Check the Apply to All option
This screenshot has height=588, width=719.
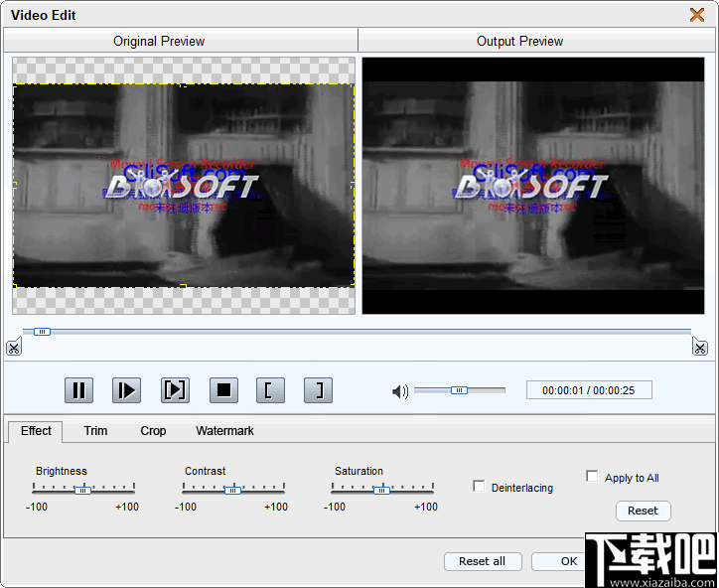click(592, 476)
